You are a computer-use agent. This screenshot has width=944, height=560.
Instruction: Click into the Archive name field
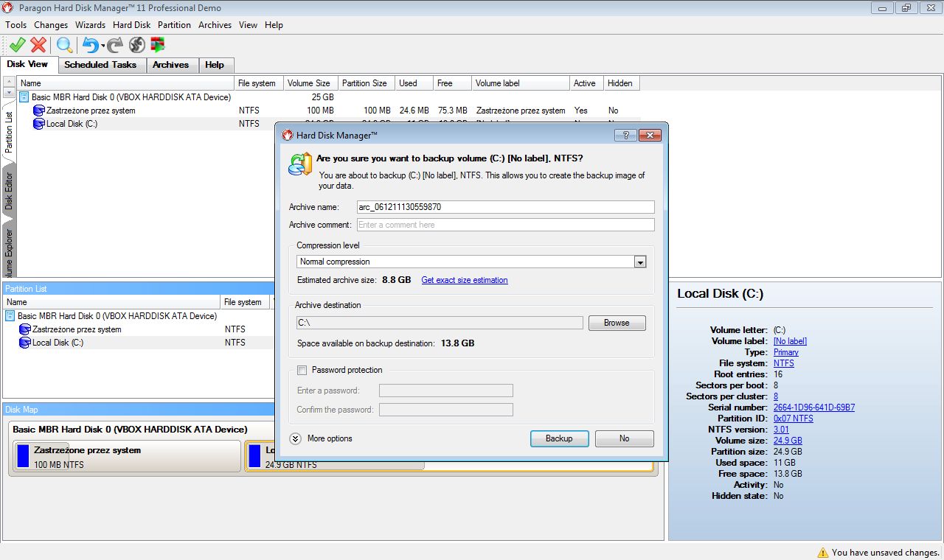pos(505,207)
